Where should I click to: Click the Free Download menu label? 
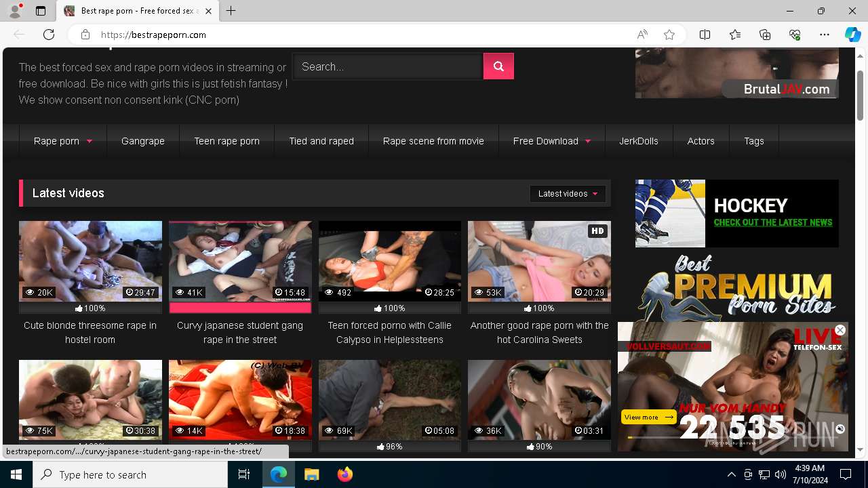coord(545,141)
